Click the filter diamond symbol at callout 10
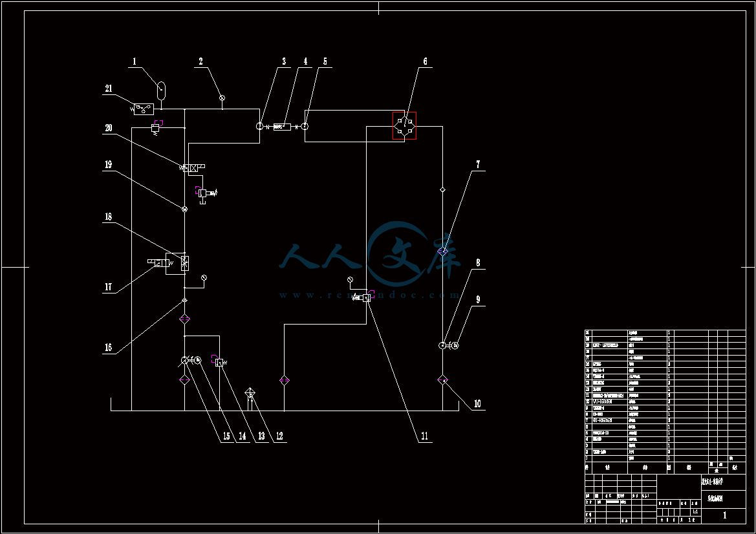 (x=442, y=380)
